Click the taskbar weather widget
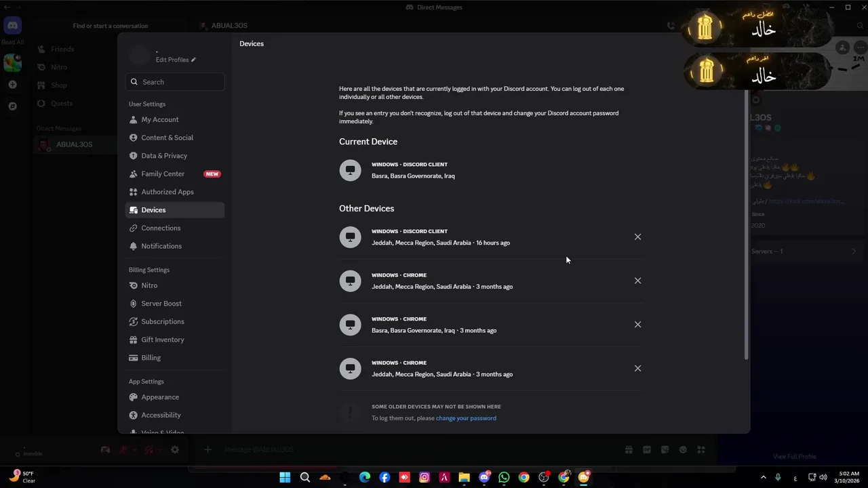 coord(22,477)
